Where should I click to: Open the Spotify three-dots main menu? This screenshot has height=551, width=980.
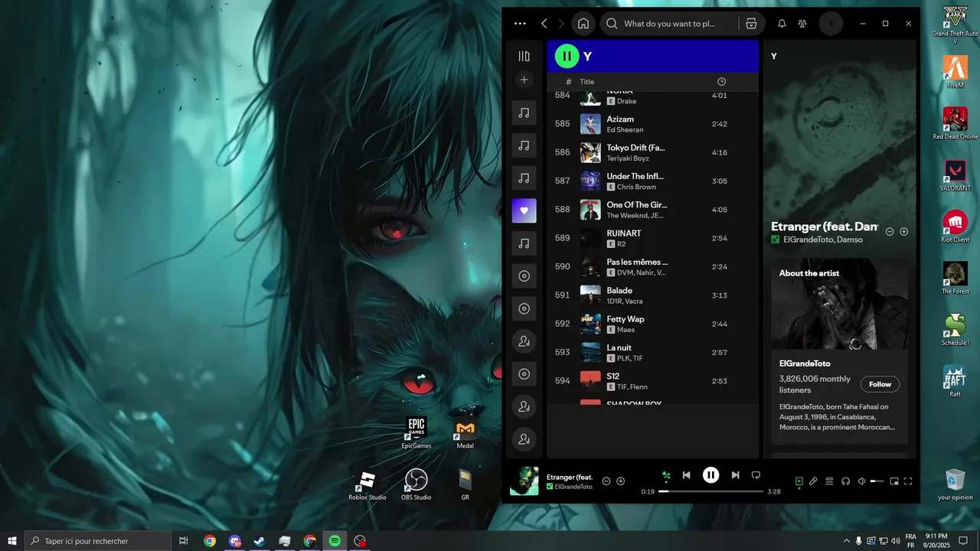(521, 24)
